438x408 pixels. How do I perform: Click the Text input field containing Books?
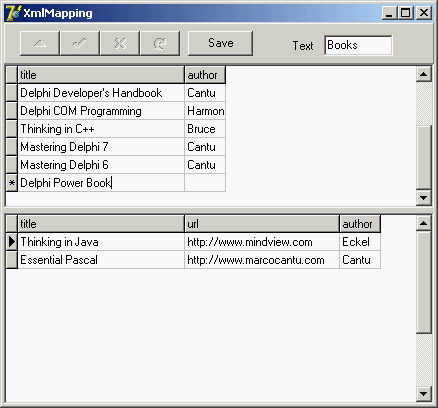358,45
